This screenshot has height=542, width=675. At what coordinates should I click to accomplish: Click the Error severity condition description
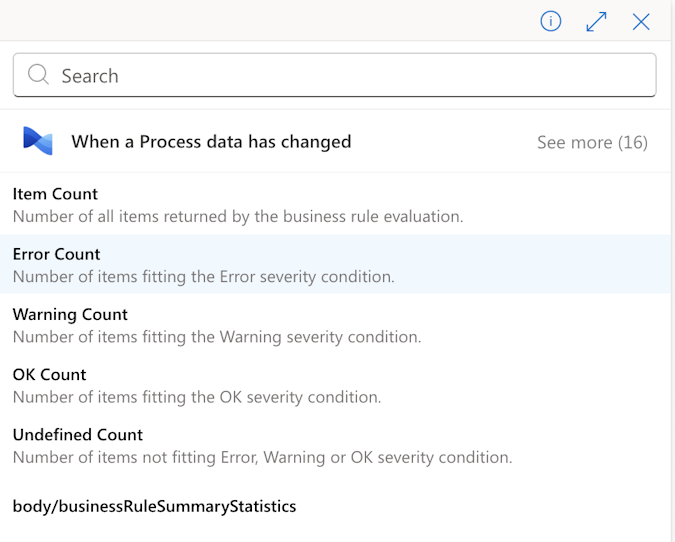204,276
